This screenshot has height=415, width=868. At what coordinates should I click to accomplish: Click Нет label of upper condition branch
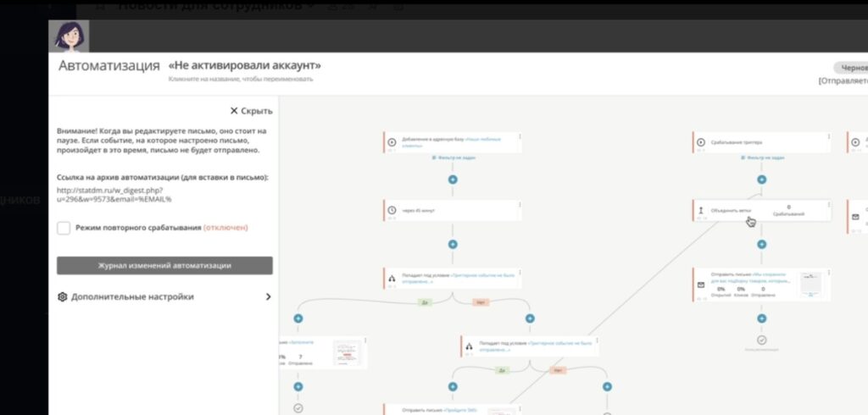[x=480, y=302]
